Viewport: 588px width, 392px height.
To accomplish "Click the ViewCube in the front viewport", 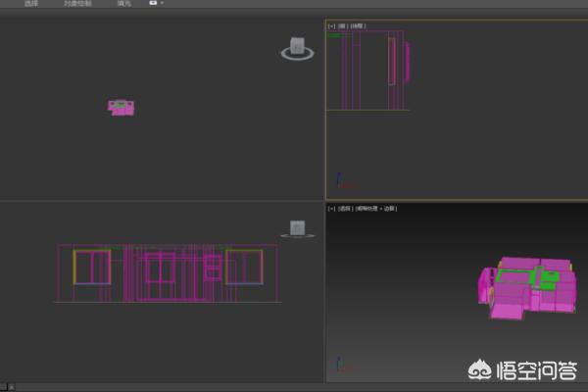I will point(297,228).
